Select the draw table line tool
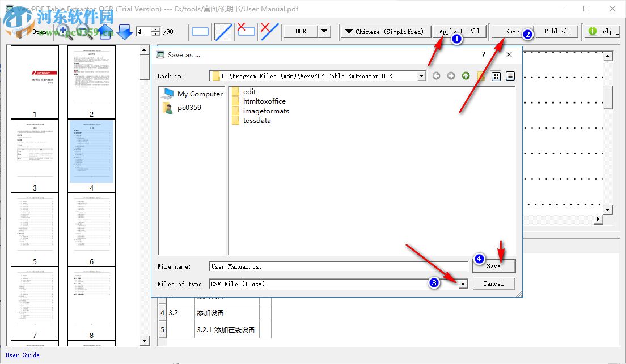 (223, 31)
